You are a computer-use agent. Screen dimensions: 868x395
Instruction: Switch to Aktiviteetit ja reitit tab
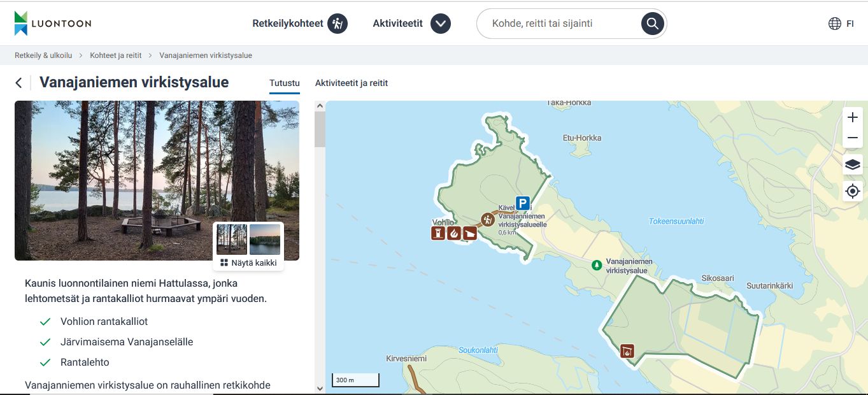point(352,83)
